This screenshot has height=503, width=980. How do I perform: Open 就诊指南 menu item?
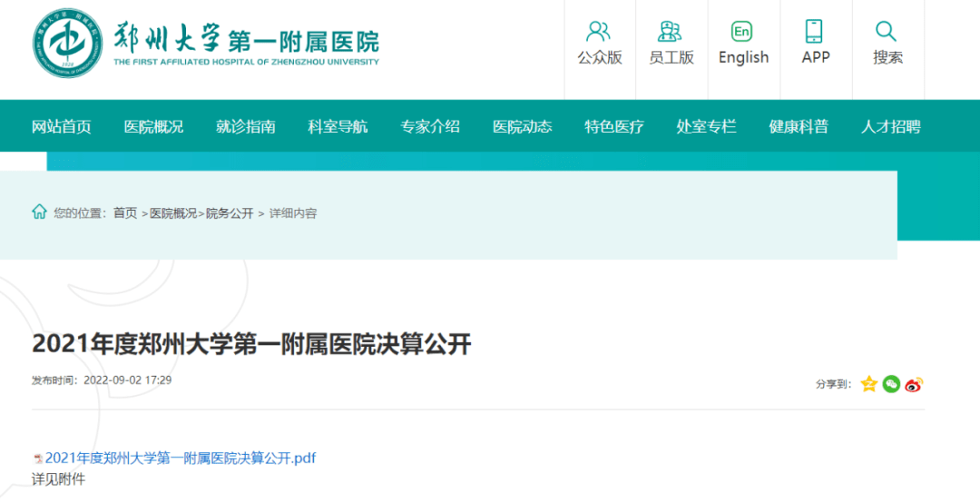[x=246, y=127]
